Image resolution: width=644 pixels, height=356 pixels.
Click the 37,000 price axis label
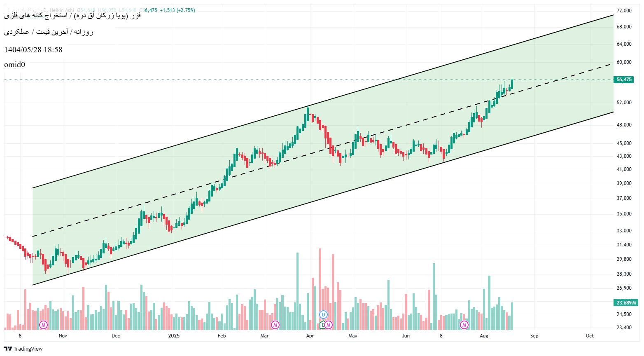[x=624, y=198]
